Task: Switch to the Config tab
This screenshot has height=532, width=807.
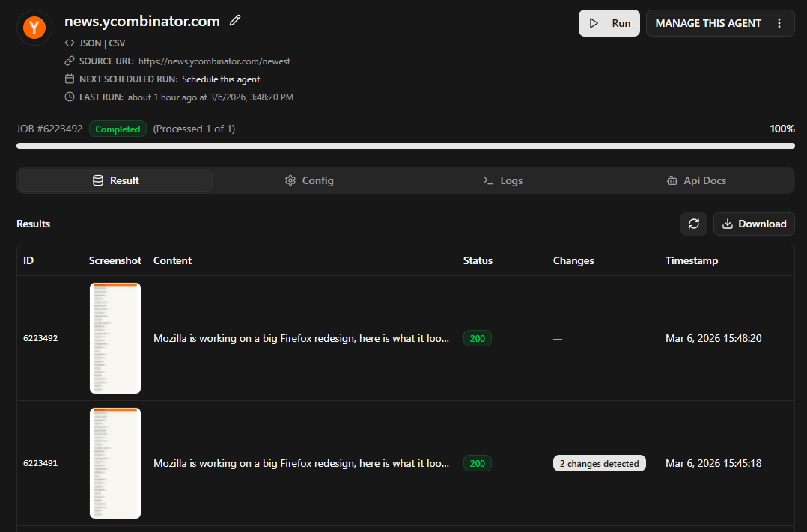Action: pyautogui.click(x=309, y=180)
